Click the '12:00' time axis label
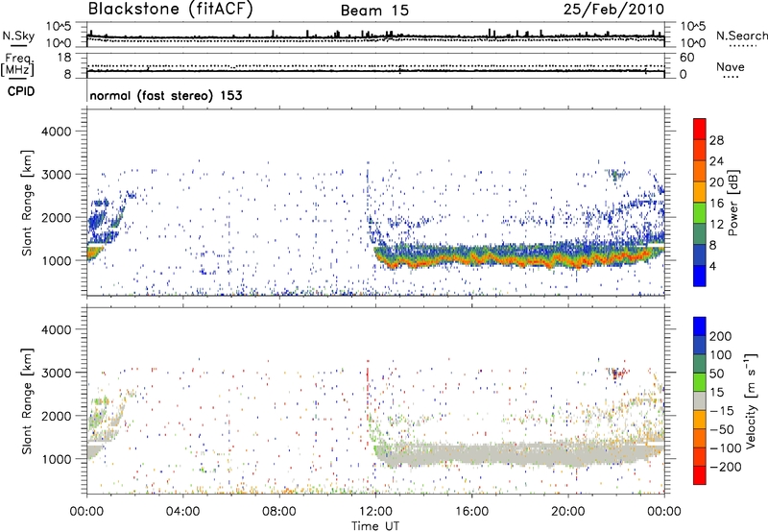This screenshot has height=532, width=768. 375,512
